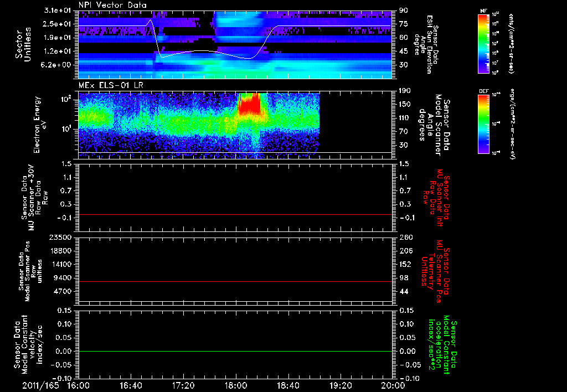Click the 'MU Scanner +30V Raw Data' axis label
This screenshot has width=567, height=392.
point(34,198)
